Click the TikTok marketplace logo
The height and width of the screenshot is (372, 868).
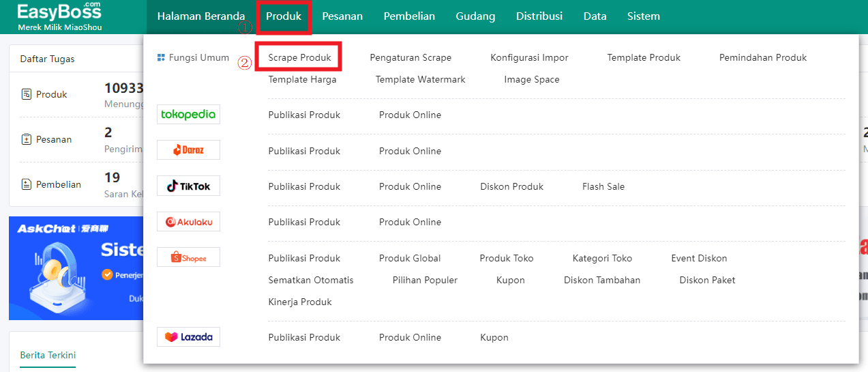188,186
